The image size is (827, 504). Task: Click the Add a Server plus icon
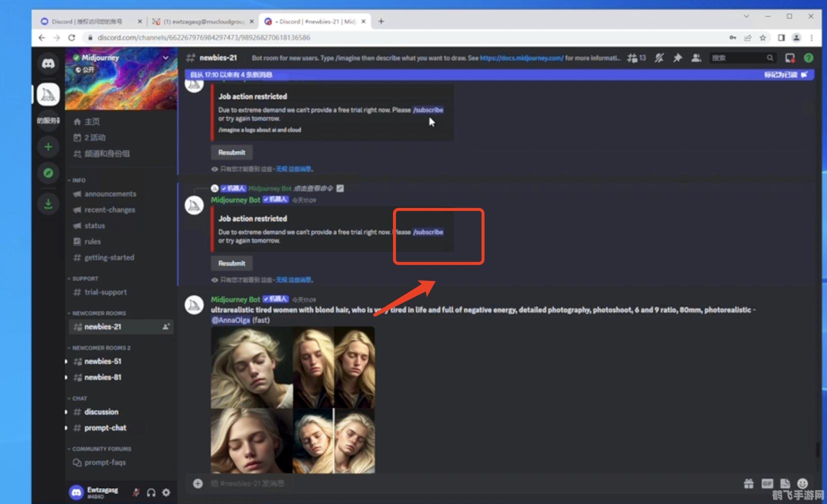tap(48, 146)
